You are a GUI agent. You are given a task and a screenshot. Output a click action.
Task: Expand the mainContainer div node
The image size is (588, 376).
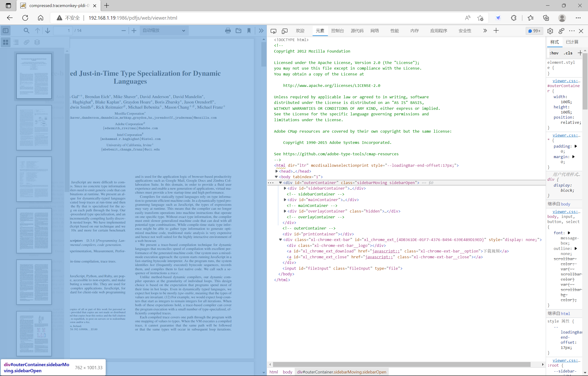click(285, 200)
